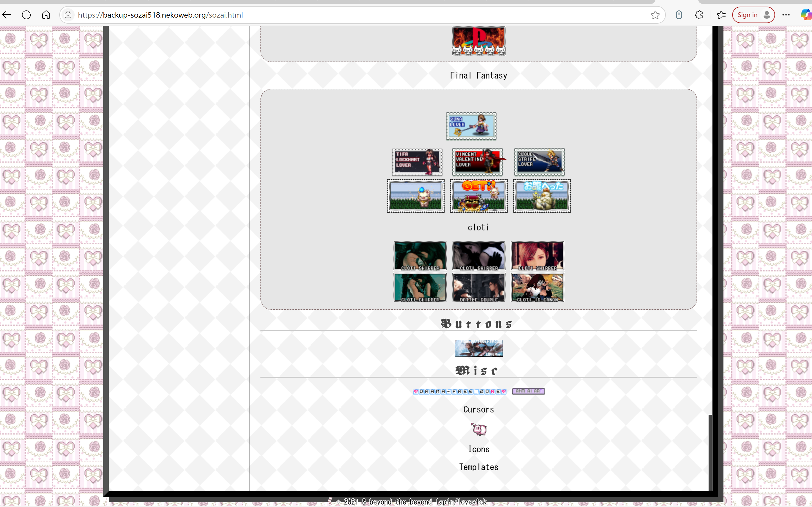View site information lock icon
This screenshot has width=812, height=507.
pos(68,15)
